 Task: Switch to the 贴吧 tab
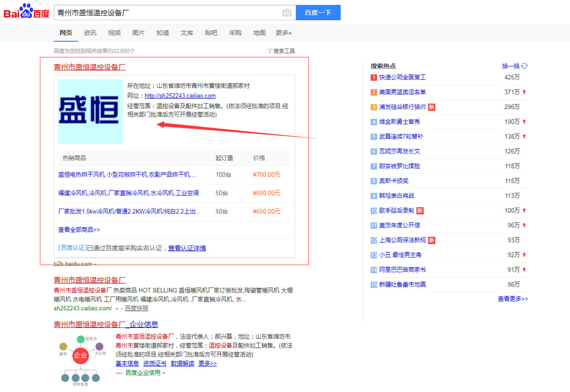click(211, 33)
